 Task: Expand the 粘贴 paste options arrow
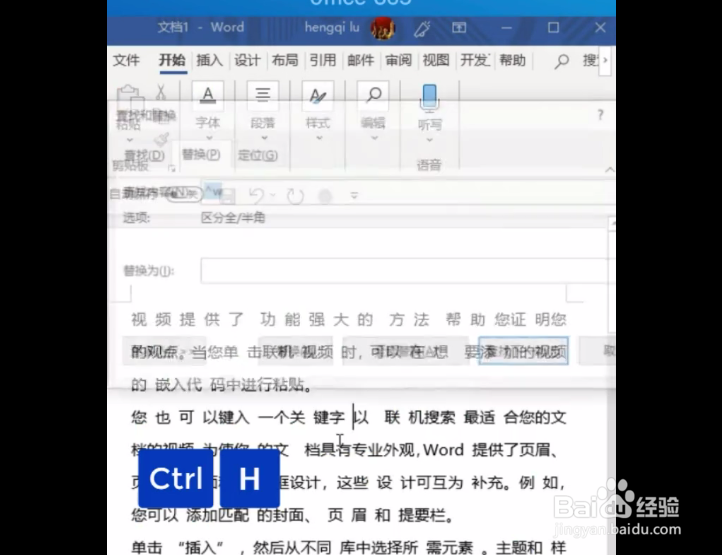(130, 139)
